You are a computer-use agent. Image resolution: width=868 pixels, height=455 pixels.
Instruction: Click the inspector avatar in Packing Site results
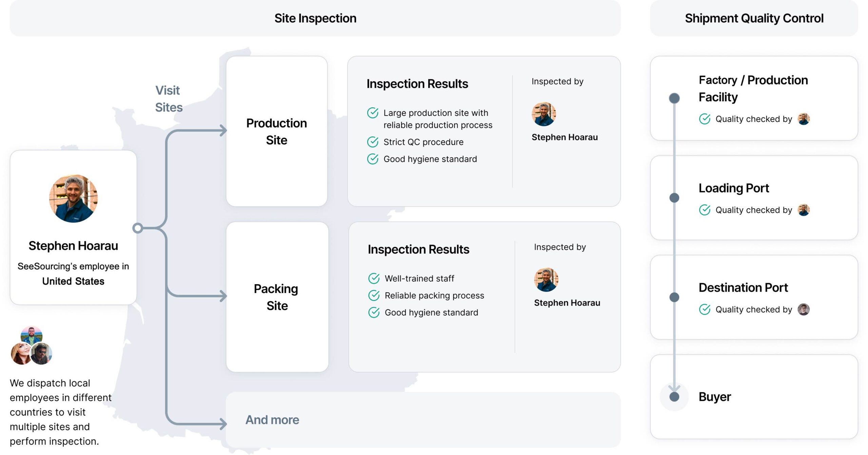546,280
